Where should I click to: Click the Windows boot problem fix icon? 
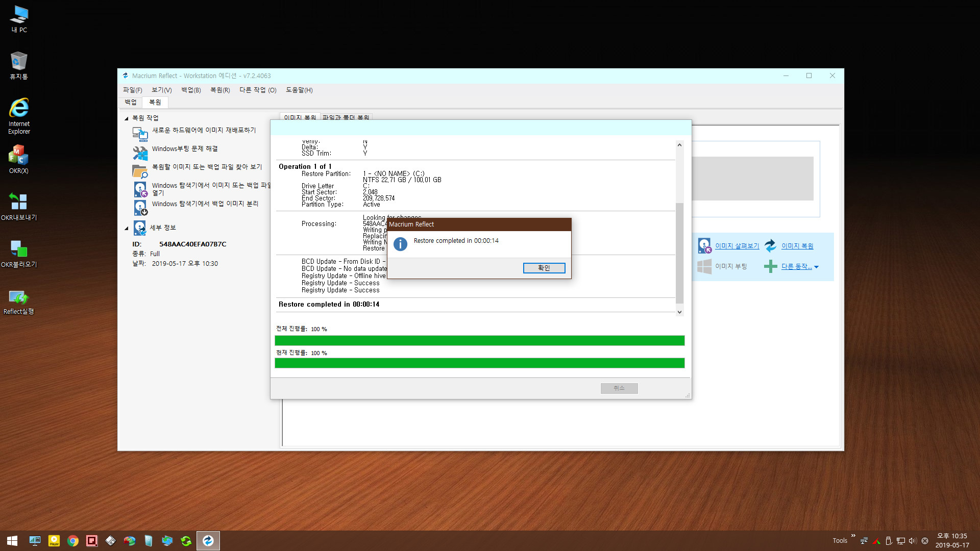pyautogui.click(x=140, y=152)
